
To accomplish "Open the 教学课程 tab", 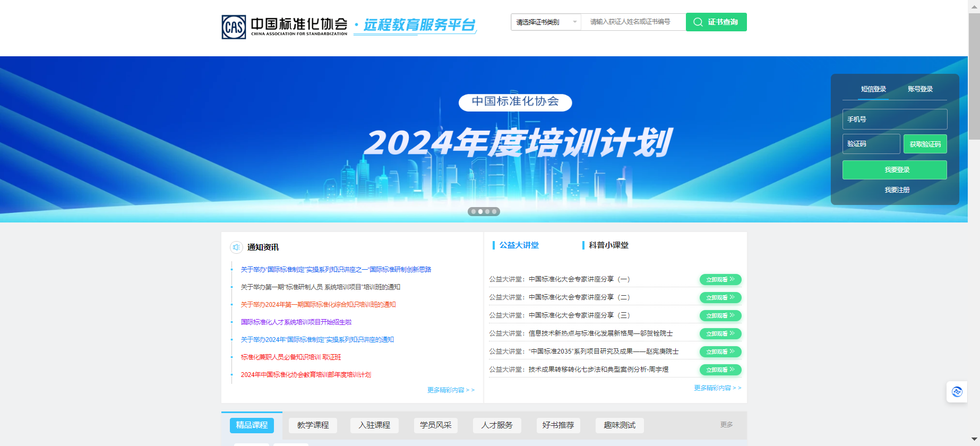I will (x=313, y=425).
